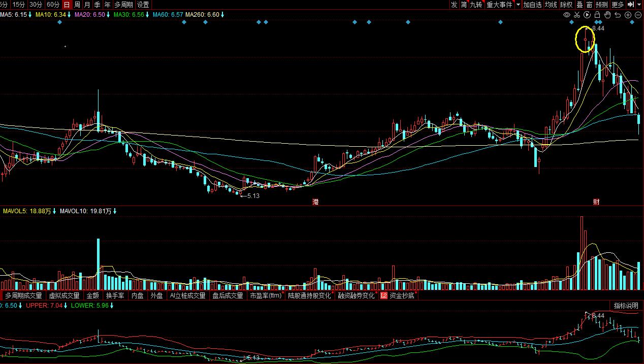
Task: Switch to the 30分 period tab
Action: pyautogui.click(x=36, y=5)
